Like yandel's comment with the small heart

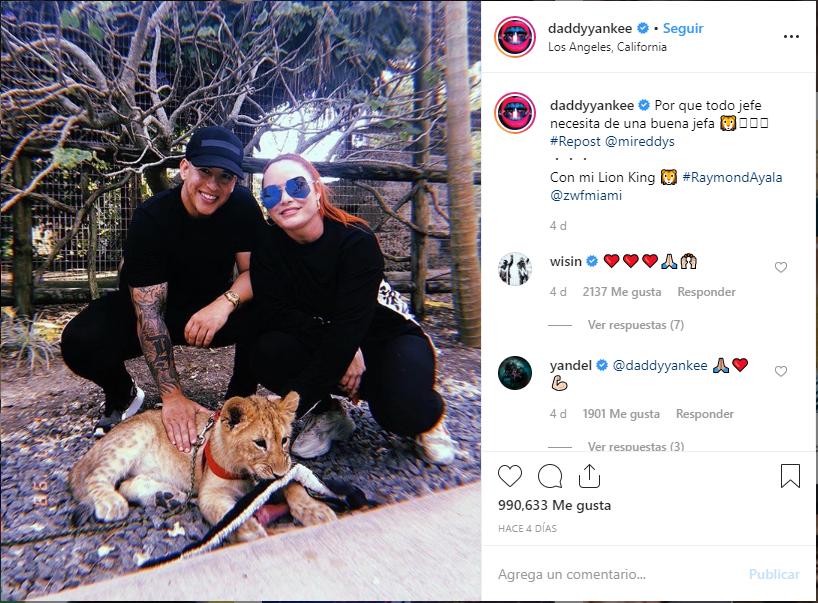(x=780, y=371)
